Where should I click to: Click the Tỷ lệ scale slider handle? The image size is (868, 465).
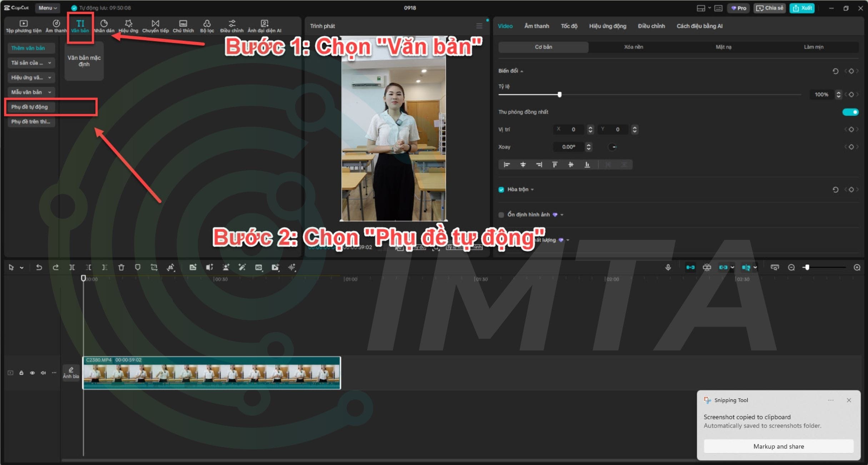(x=559, y=95)
